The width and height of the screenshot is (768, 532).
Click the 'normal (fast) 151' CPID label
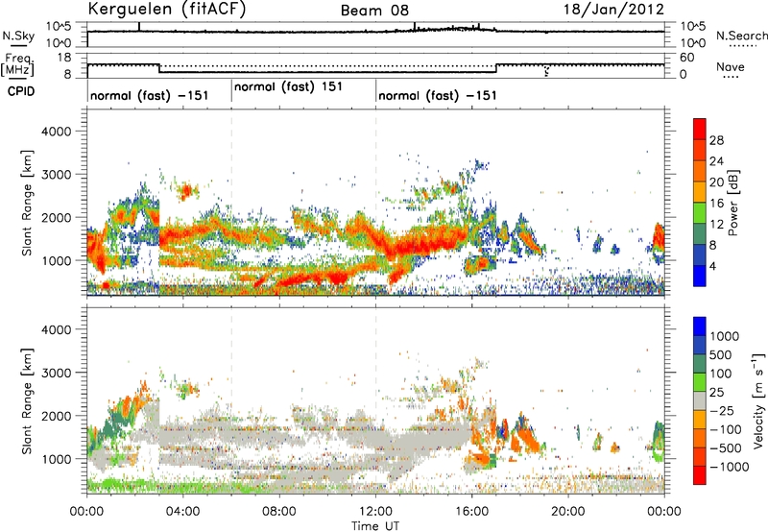click(x=289, y=87)
